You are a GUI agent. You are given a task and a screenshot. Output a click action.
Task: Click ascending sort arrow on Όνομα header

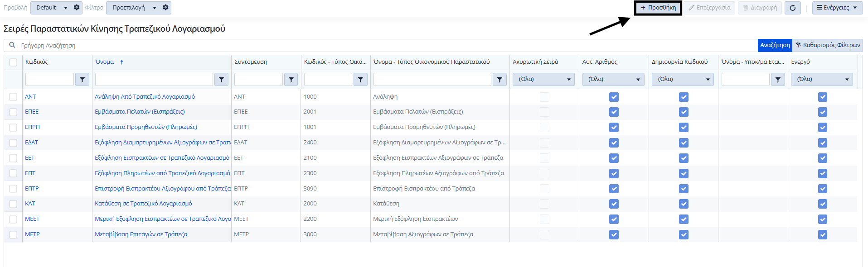[x=121, y=62]
